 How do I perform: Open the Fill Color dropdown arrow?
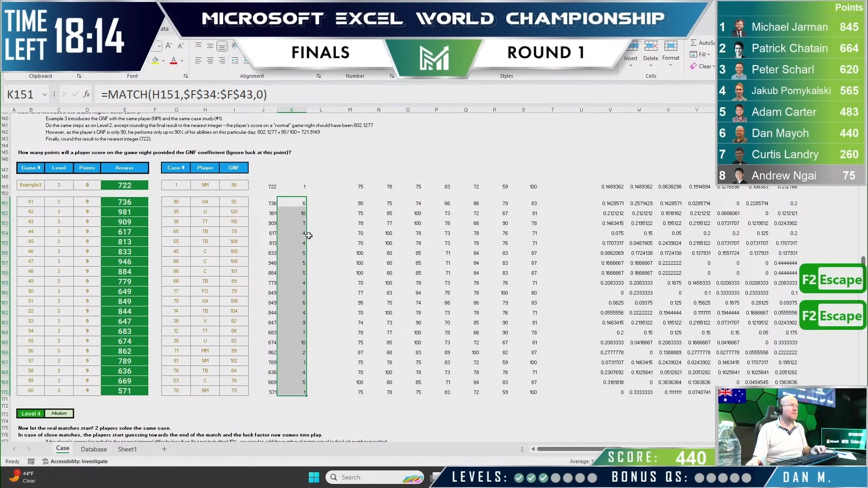point(163,60)
